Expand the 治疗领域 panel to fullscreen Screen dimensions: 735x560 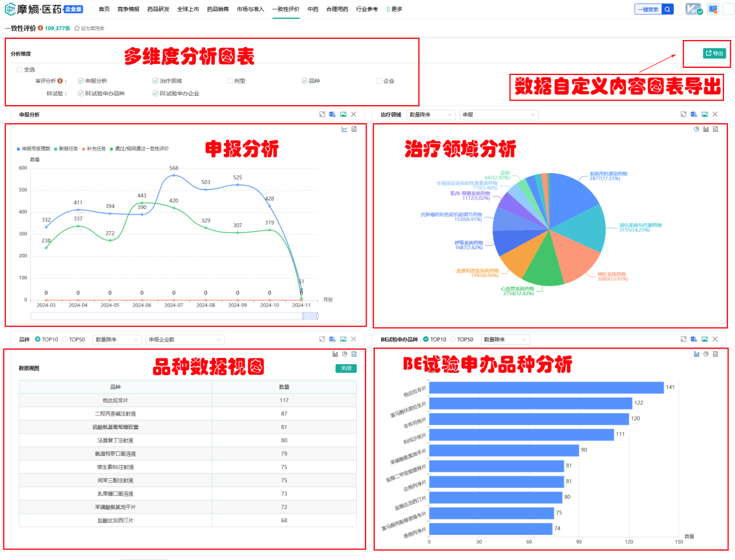coord(683,114)
